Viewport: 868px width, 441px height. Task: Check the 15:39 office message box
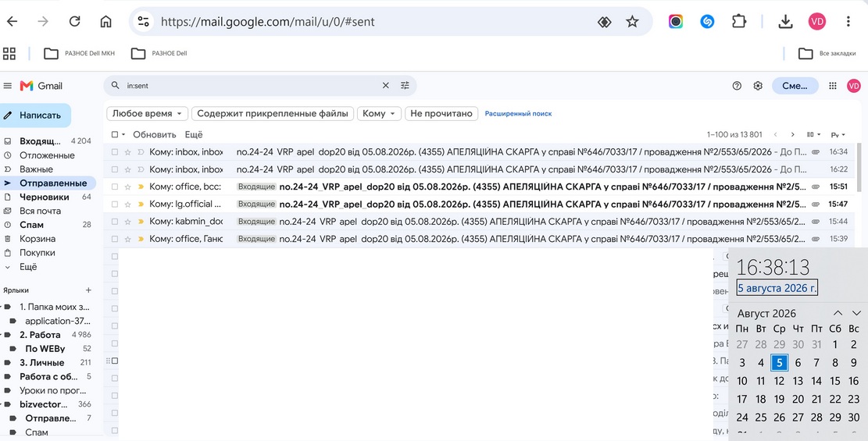pyautogui.click(x=115, y=239)
